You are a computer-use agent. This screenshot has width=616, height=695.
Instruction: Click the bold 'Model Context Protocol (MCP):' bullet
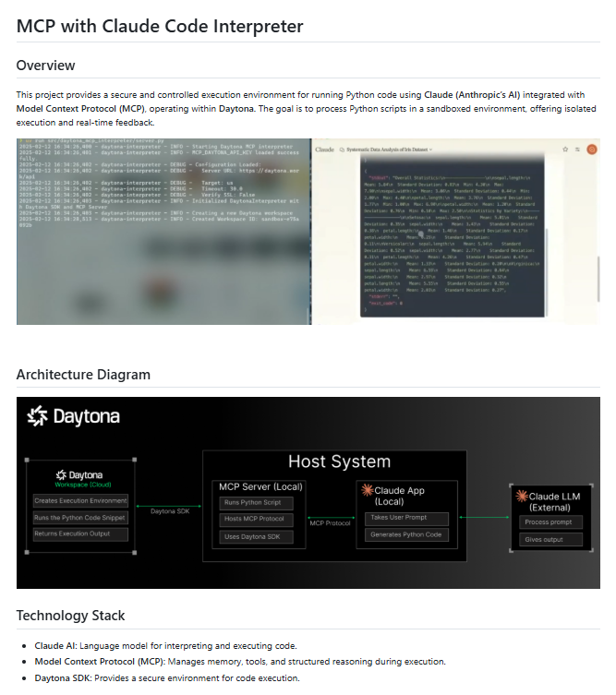click(x=100, y=662)
